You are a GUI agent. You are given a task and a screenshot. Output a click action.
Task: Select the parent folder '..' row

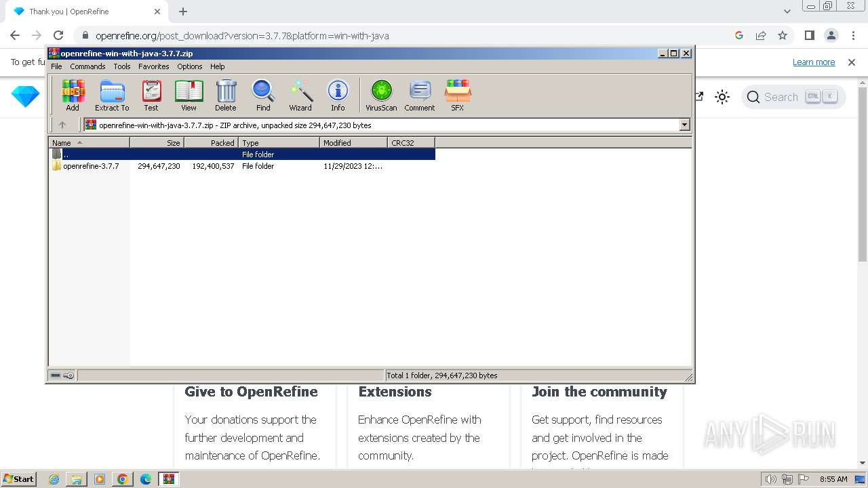point(242,155)
